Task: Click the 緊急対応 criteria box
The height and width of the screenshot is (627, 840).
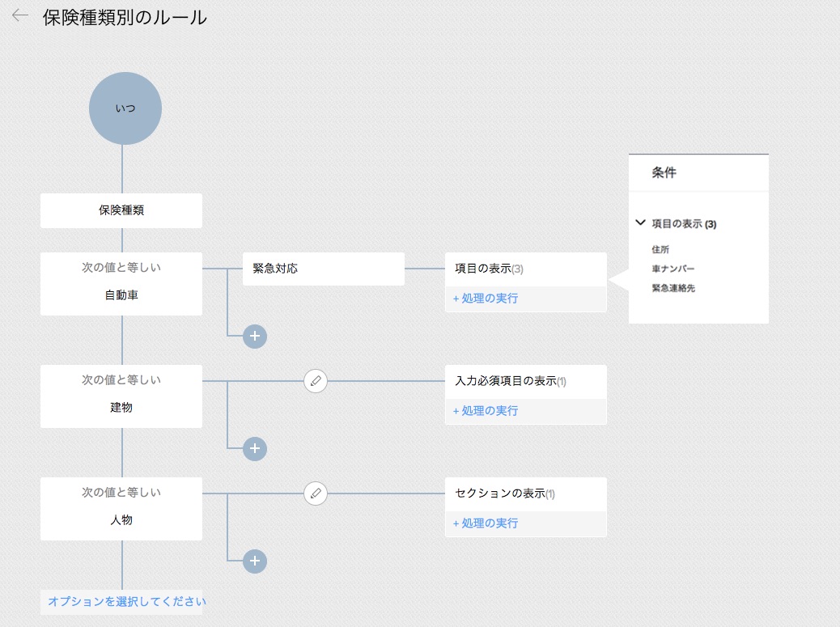Action: coord(323,269)
